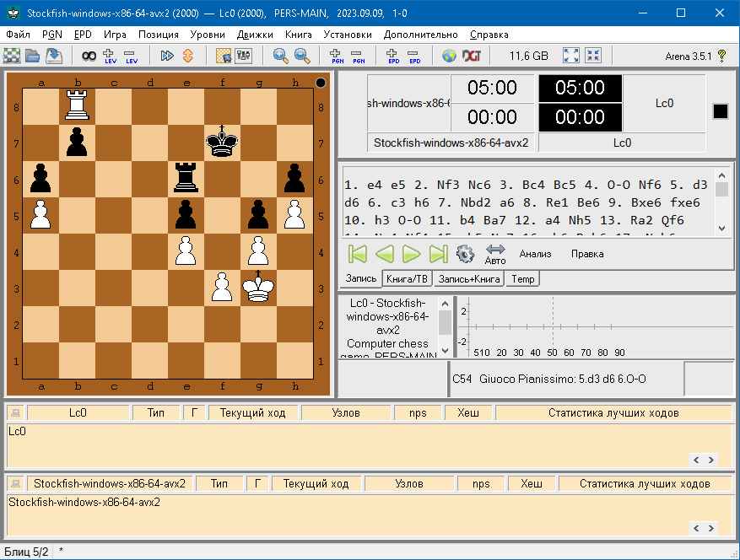Click the minus EPD toolbar icon

click(x=414, y=56)
